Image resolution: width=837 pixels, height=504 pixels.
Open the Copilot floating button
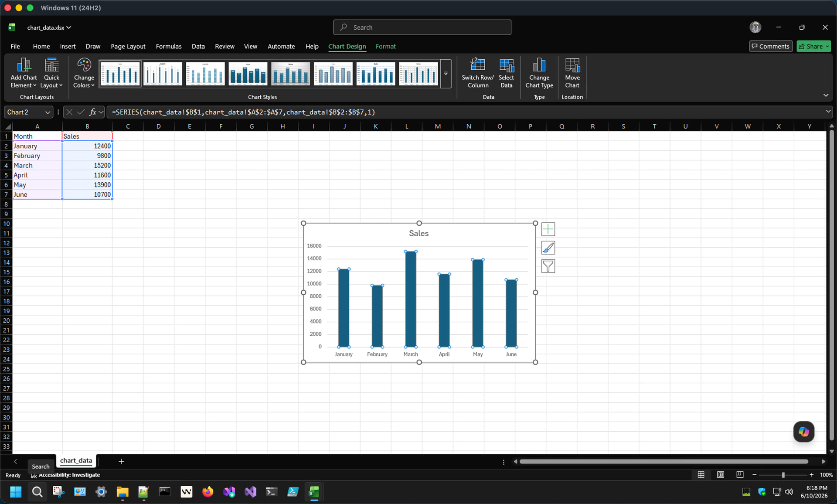[803, 432]
